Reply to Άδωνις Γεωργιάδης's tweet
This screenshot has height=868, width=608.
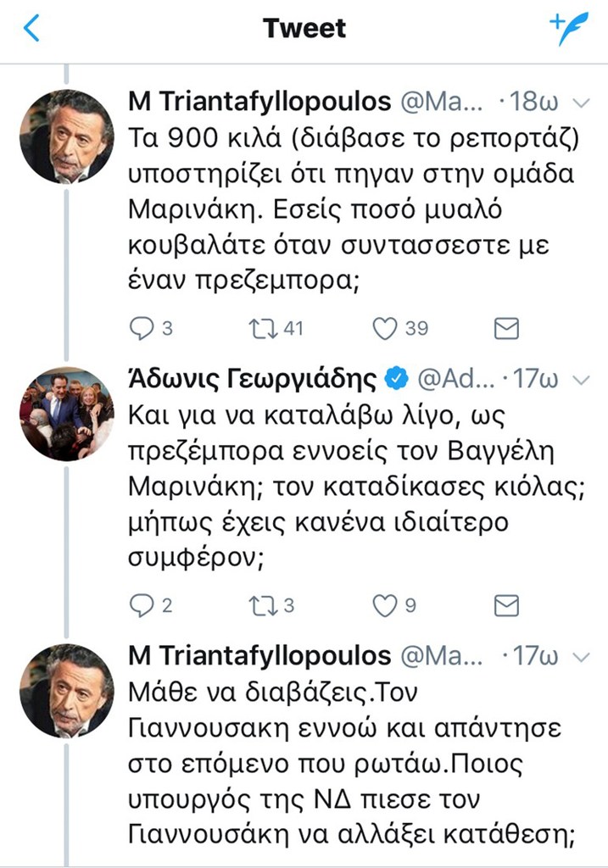[x=142, y=605]
